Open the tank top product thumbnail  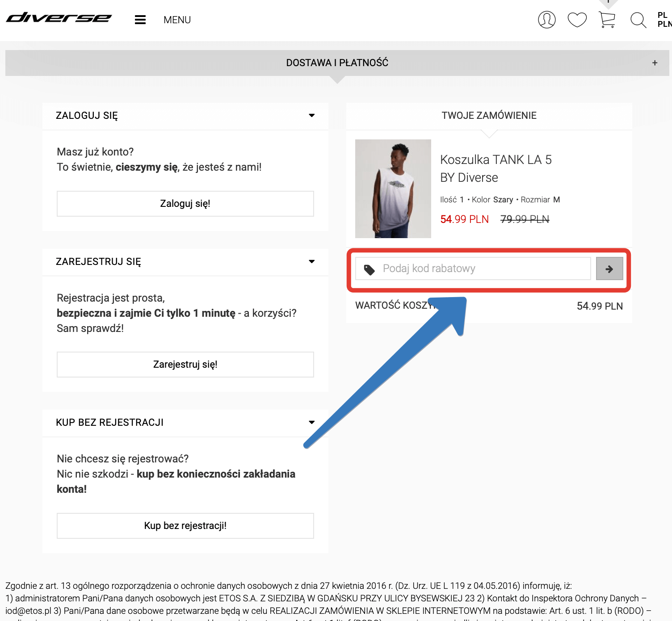(393, 189)
